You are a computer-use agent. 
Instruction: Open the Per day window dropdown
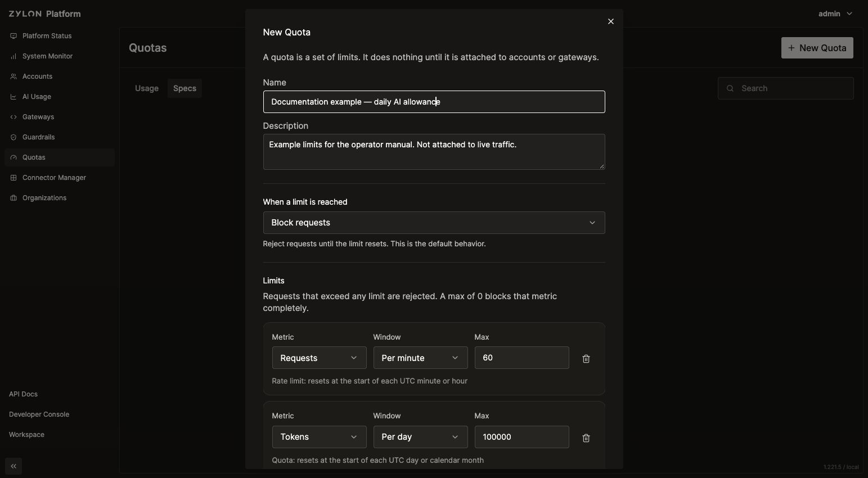(420, 437)
